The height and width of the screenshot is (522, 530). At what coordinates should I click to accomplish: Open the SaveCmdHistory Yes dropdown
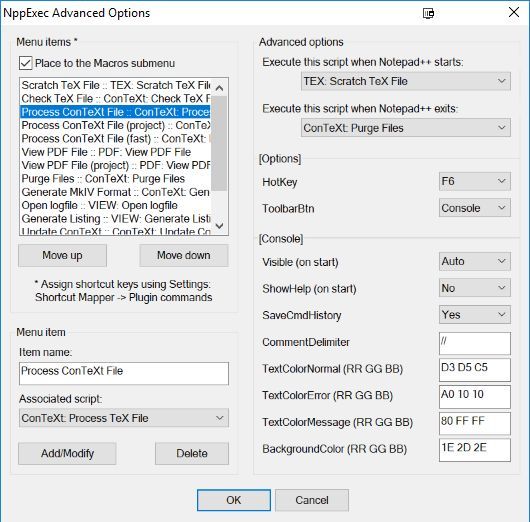pyautogui.click(x=475, y=315)
